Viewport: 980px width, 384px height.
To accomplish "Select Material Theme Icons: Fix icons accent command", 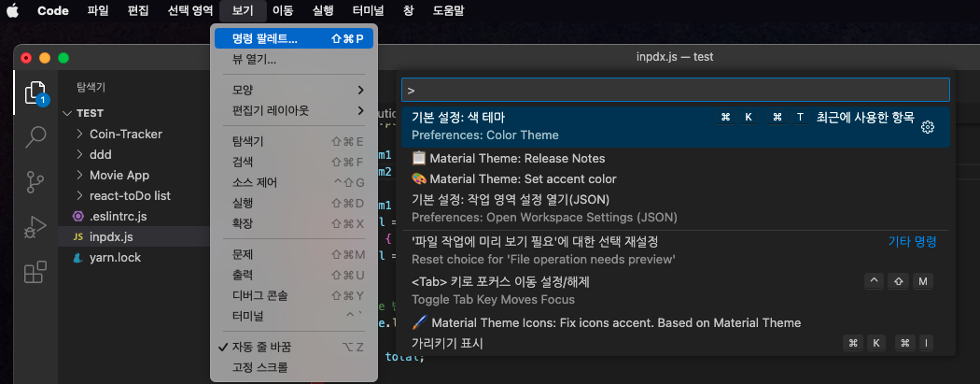I will pyautogui.click(x=676, y=322).
